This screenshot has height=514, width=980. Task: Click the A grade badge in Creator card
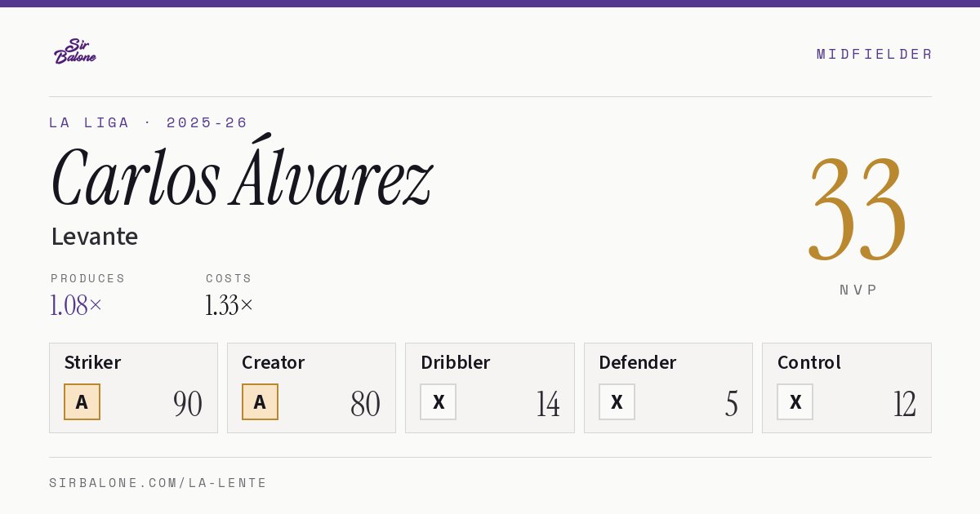(x=260, y=401)
